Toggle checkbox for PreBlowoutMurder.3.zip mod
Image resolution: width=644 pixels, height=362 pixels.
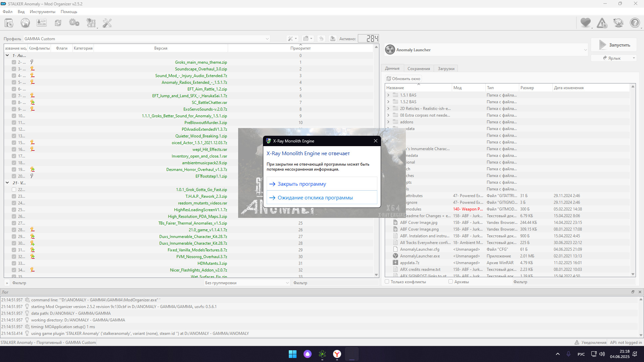(x=14, y=122)
